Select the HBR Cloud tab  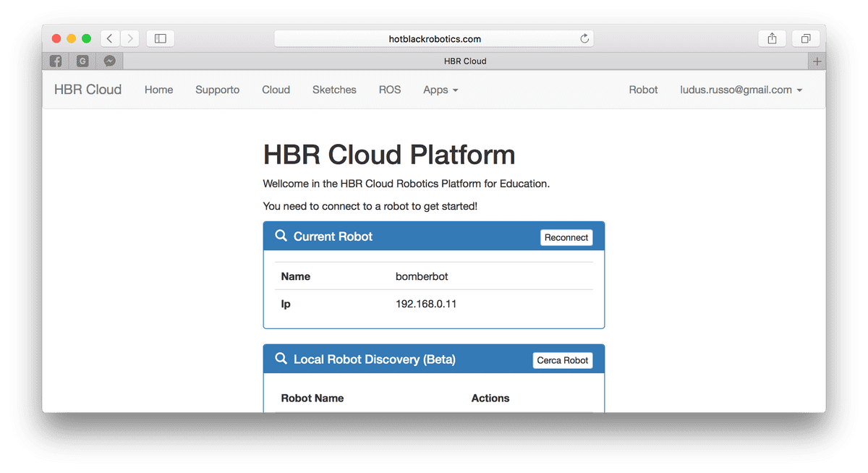(x=465, y=61)
